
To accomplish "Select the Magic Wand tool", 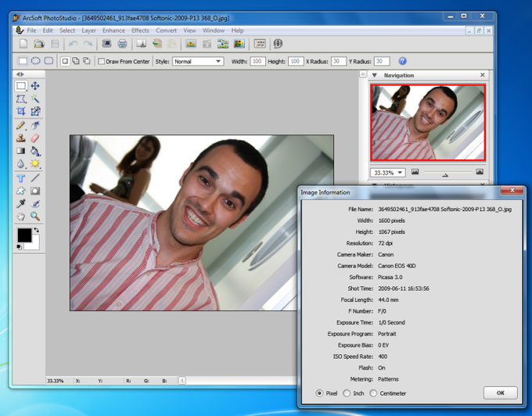I will click(35, 99).
